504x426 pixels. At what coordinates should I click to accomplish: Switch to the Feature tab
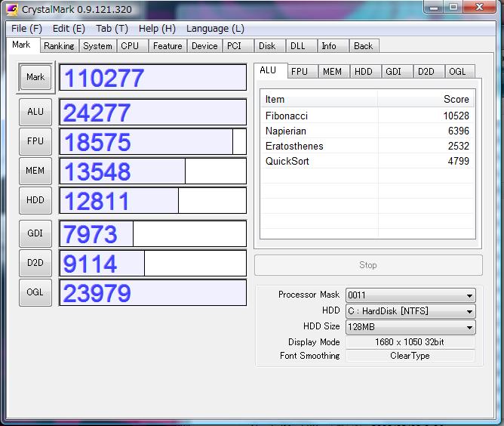point(167,46)
